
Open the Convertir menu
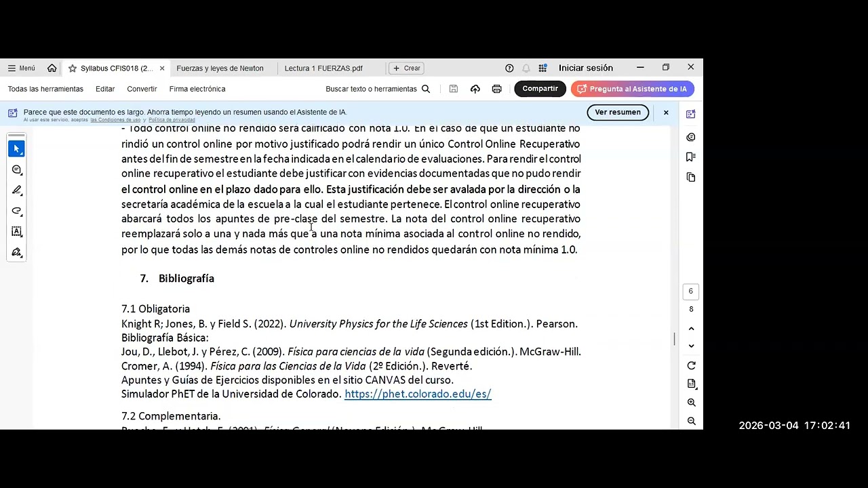[x=142, y=89]
